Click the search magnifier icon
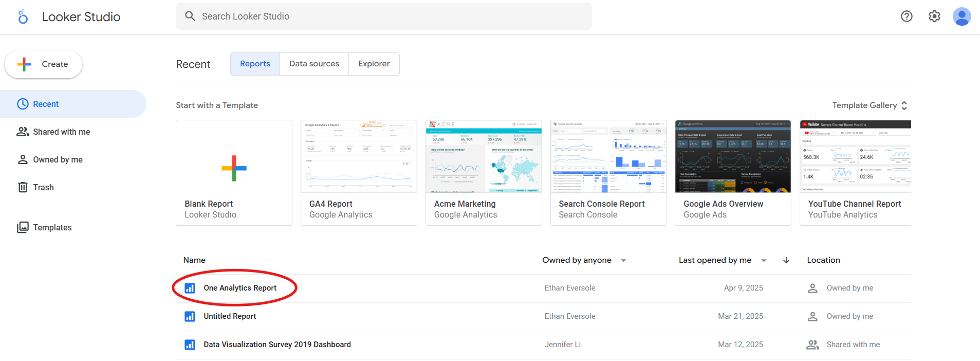980x361 pixels. click(x=190, y=16)
